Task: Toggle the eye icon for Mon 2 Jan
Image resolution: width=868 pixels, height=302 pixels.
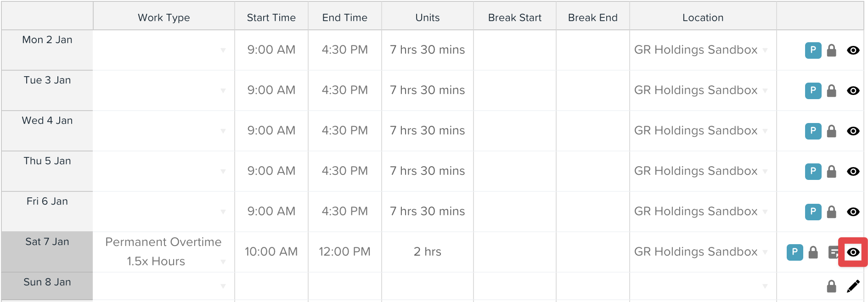Action: pyautogui.click(x=853, y=50)
